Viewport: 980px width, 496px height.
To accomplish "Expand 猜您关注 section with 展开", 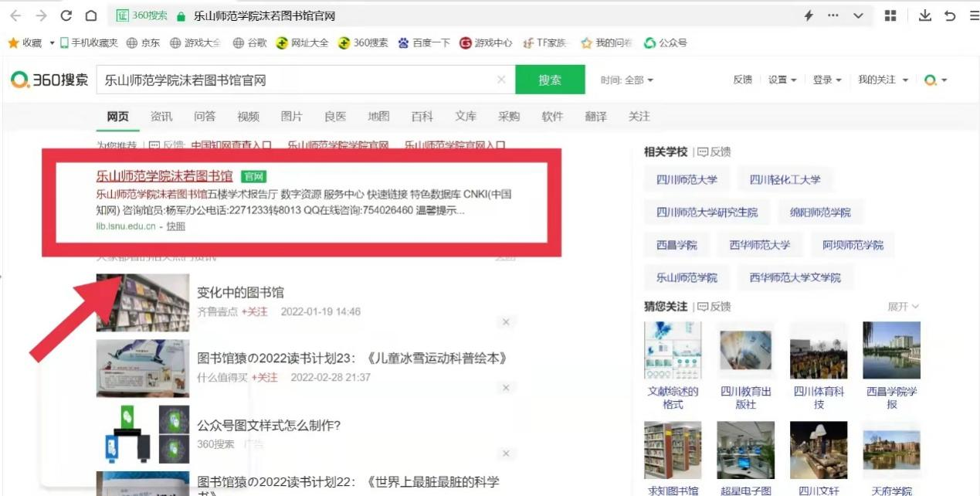I will pyautogui.click(x=903, y=307).
